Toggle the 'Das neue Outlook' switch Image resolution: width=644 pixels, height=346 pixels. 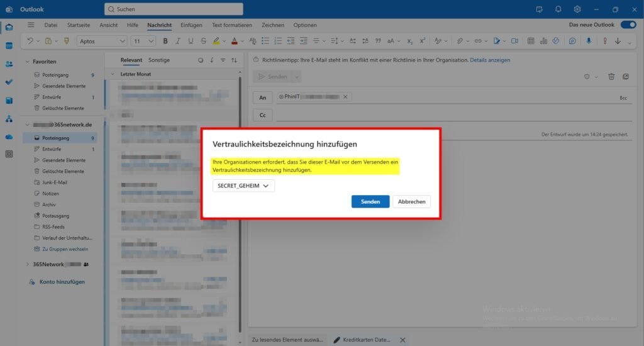pos(628,25)
